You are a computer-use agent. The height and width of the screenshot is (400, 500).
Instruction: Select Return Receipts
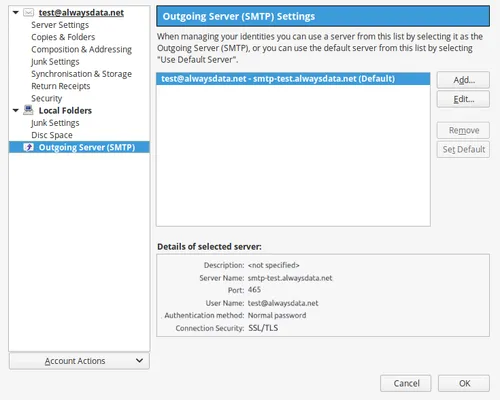coord(61,86)
